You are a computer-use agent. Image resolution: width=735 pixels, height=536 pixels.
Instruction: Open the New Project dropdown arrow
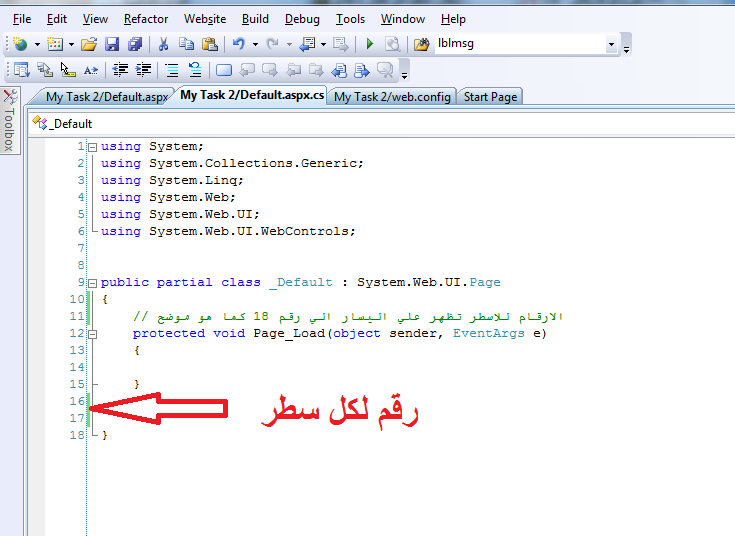click(37, 45)
